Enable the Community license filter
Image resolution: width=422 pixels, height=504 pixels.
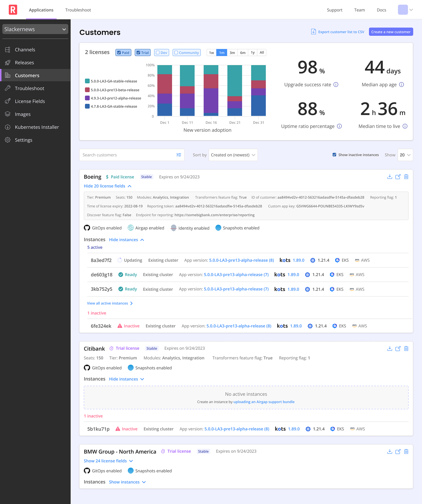tap(187, 53)
